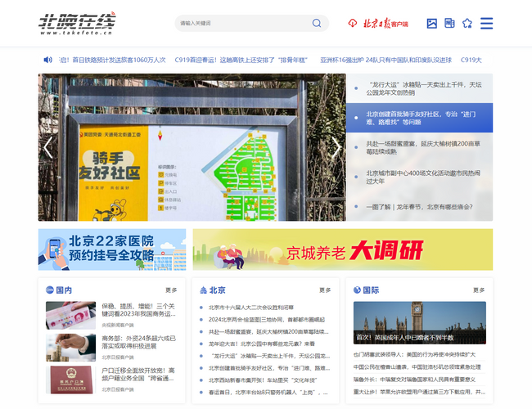Click the speaker announcement icon
The height and width of the screenshot is (409, 532).
coord(47,60)
